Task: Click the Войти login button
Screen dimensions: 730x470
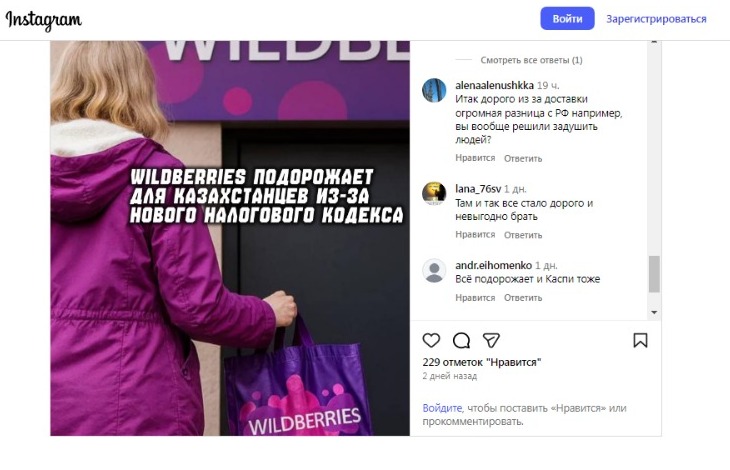Action: pos(567,19)
